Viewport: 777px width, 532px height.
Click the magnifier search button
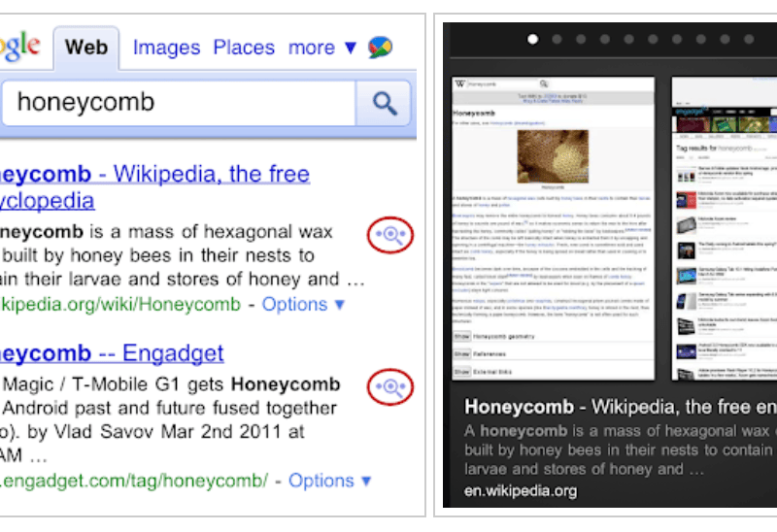(x=385, y=103)
